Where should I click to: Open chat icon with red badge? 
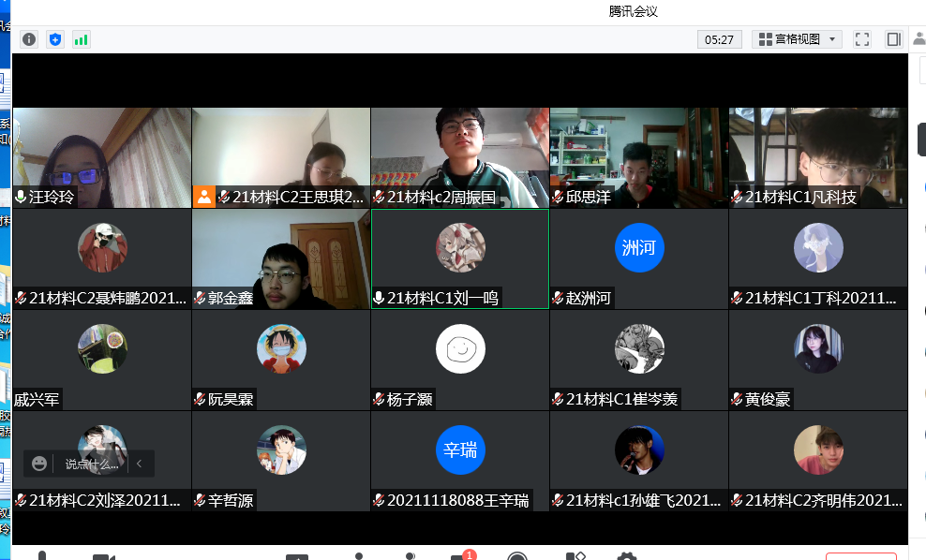point(459,555)
